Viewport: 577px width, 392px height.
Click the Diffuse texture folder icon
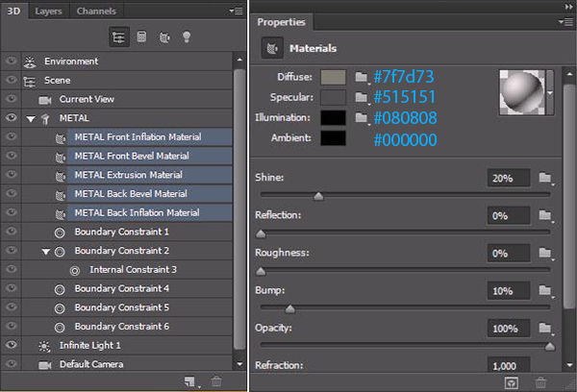[x=362, y=77]
